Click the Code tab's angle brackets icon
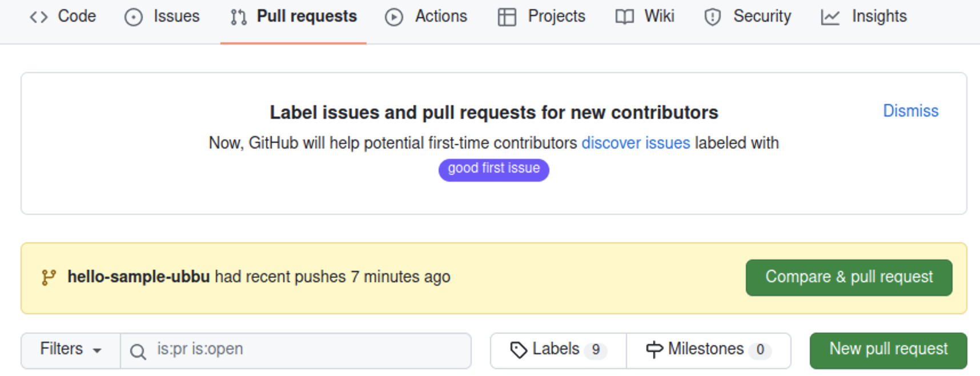The height and width of the screenshot is (376, 980). [38, 17]
